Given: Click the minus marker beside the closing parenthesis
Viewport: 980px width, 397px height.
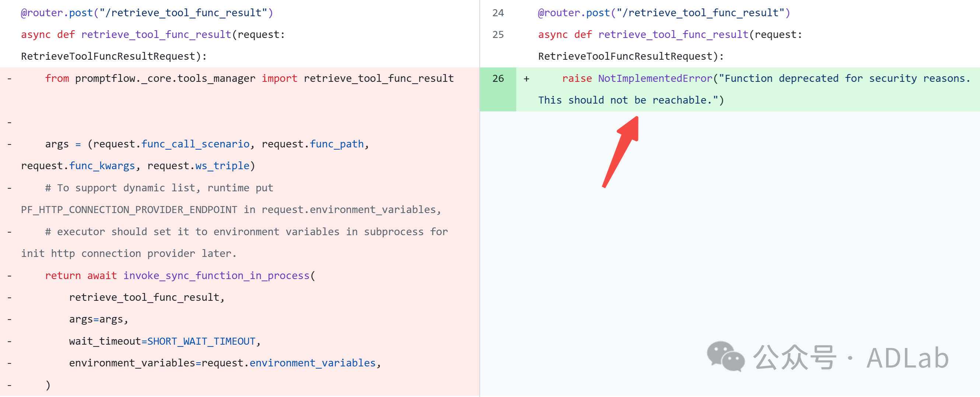Looking at the screenshot, I should pyautogui.click(x=10, y=385).
